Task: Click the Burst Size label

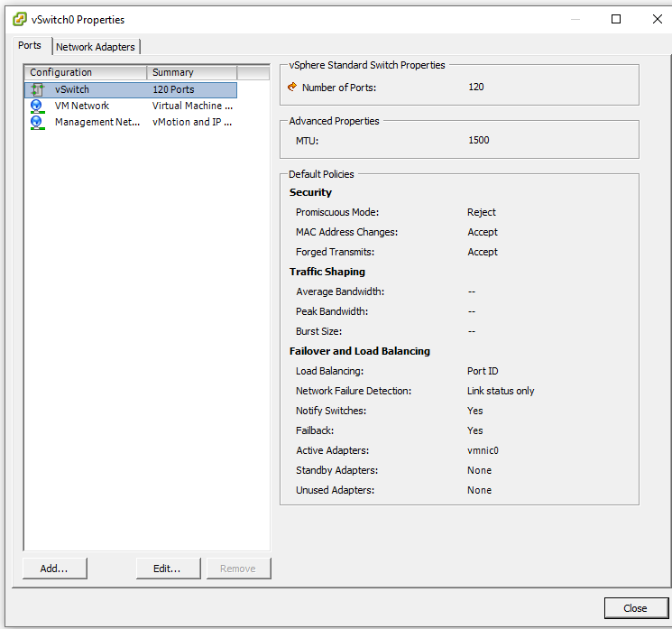Action: (318, 331)
